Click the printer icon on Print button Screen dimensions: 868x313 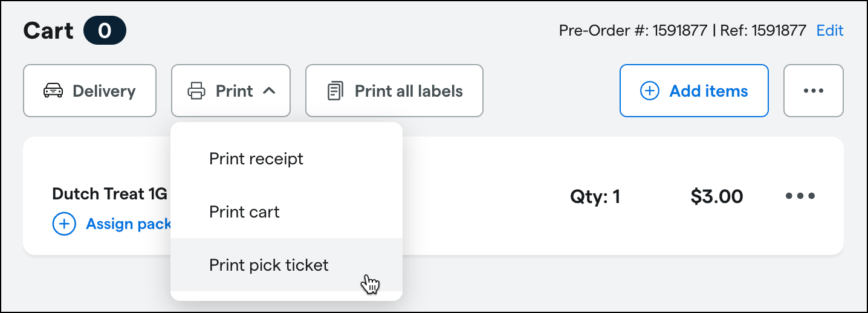tap(196, 91)
